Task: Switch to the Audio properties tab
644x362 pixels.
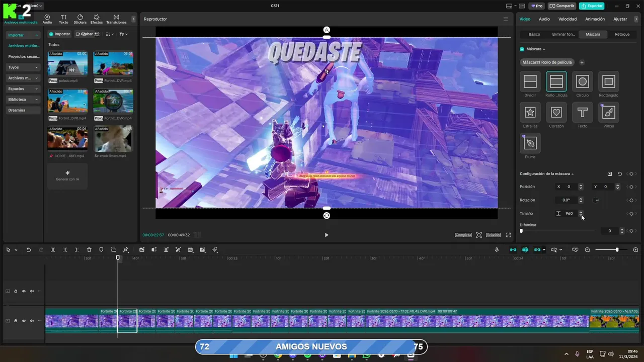Action: (x=544, y=19)
